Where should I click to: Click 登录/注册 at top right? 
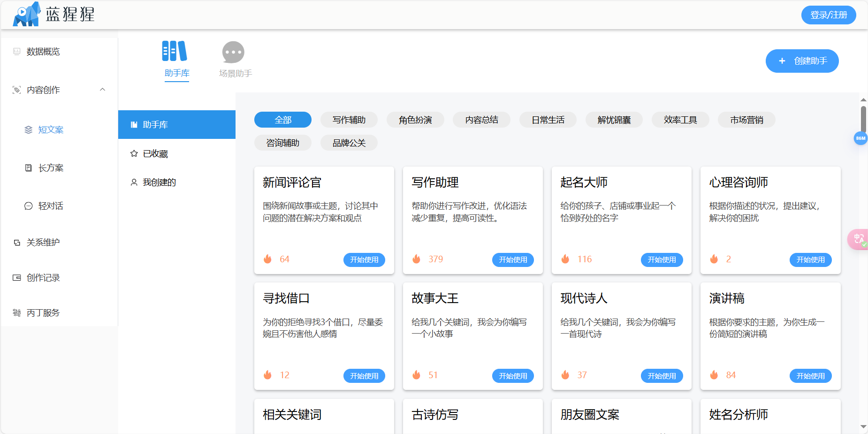tap(828, 15)
